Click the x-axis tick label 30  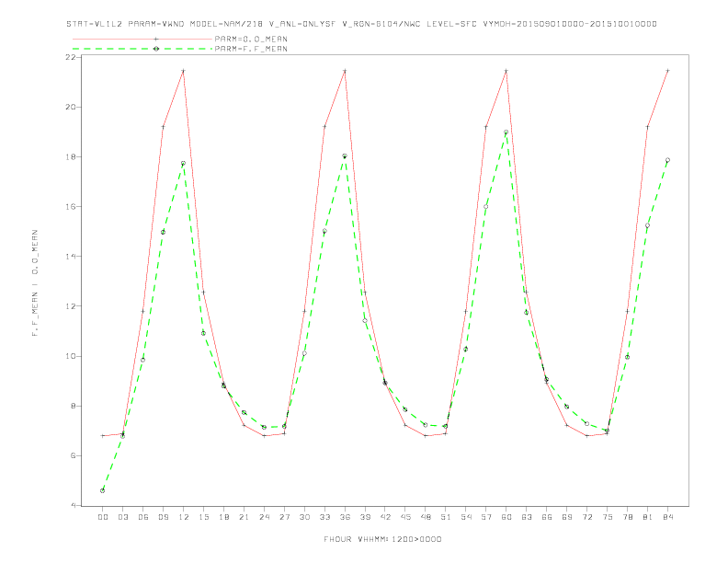click(304, 517)
